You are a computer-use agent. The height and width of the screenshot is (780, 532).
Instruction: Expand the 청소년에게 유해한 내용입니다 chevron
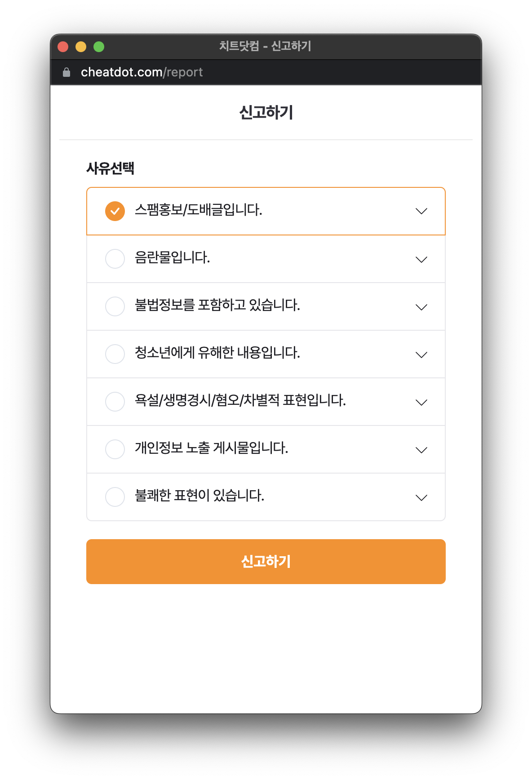tap(421, 355)
